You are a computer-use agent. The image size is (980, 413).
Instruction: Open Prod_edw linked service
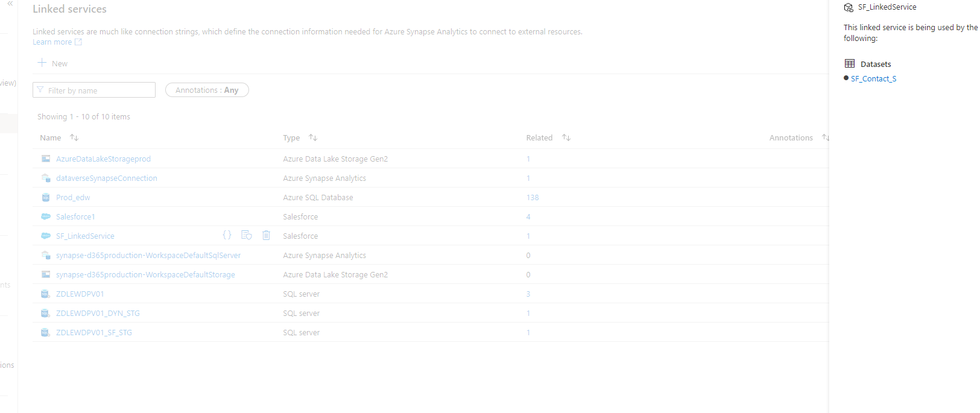(73, 197)
